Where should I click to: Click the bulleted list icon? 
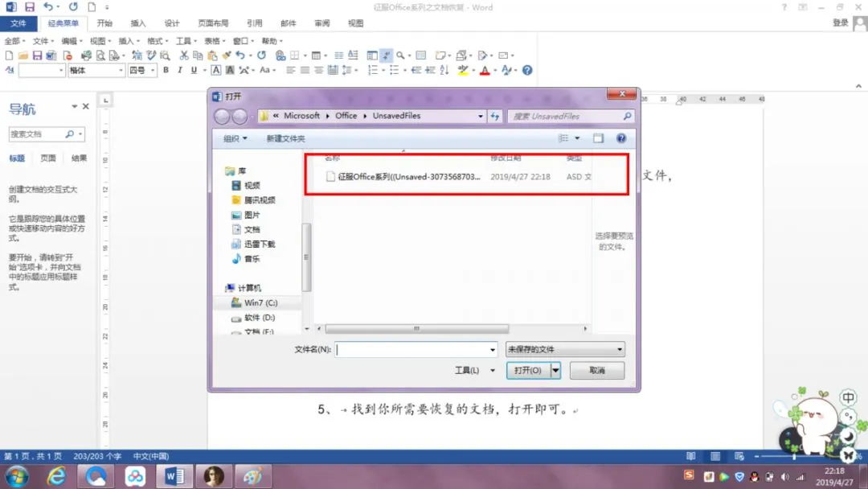[x=394, y=70]
